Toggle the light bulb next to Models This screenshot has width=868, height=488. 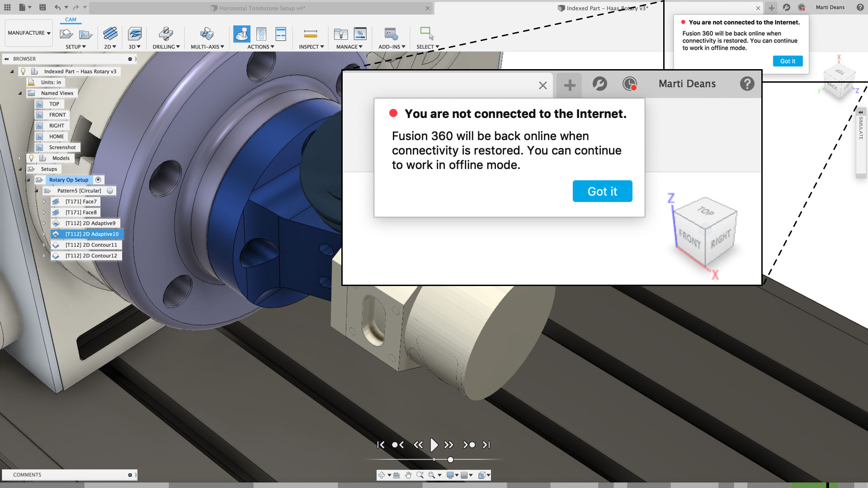[x=31, y=158]
